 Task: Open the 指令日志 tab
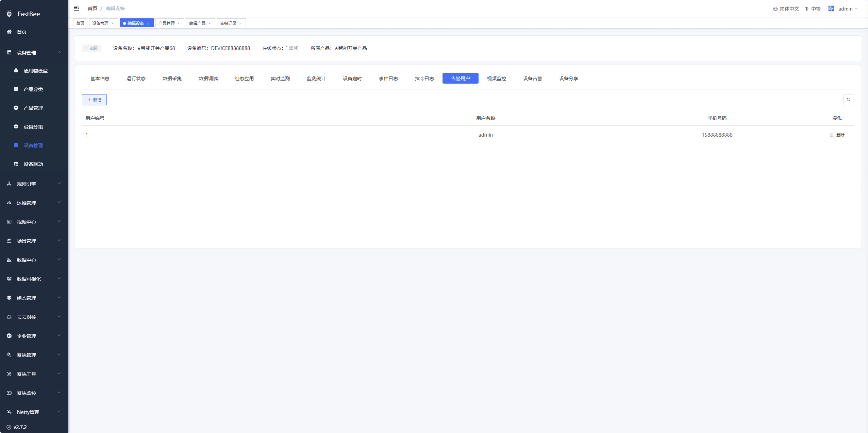pyautogui.click(x=424, y=79)
